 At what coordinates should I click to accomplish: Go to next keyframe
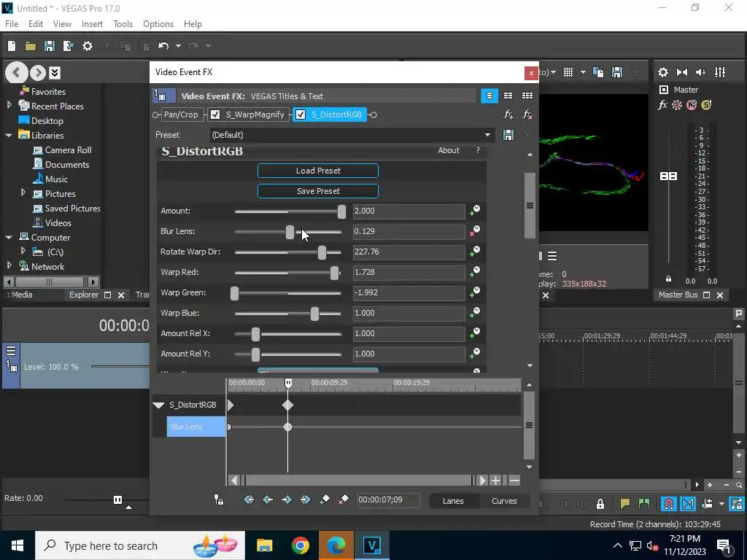click(286, 499)
